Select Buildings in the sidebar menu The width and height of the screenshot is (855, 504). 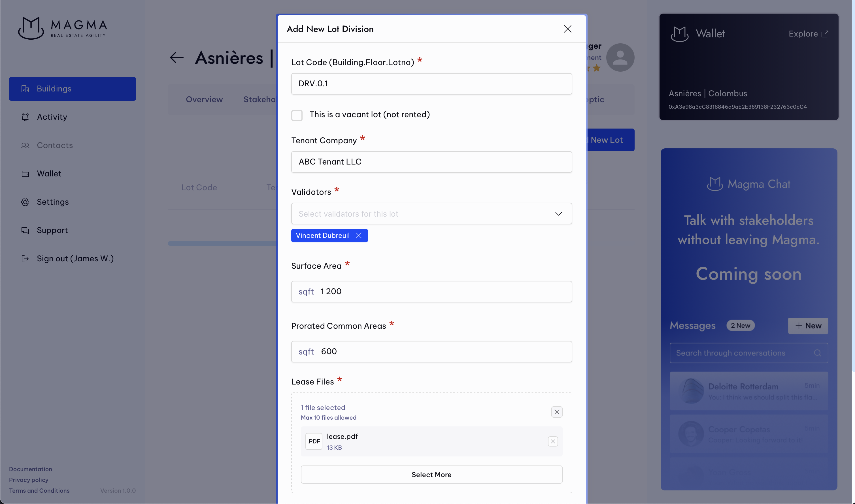[x=72, y=89]
